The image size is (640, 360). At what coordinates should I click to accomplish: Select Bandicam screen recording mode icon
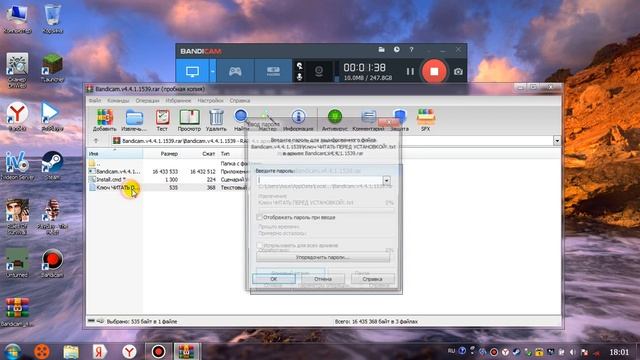193,71
